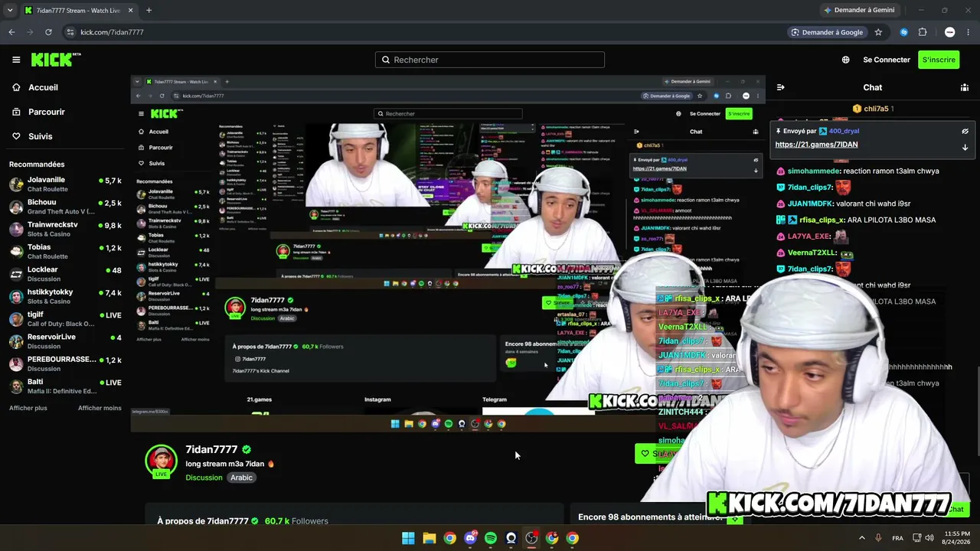Open the chat users list icon
The image size is (980, 551).
click(x=965, y=87)
